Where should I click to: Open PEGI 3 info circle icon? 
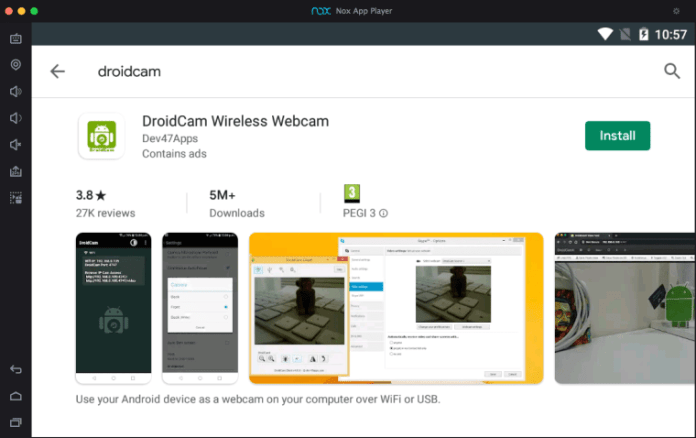pyautogui.click(x=384, y=213)
